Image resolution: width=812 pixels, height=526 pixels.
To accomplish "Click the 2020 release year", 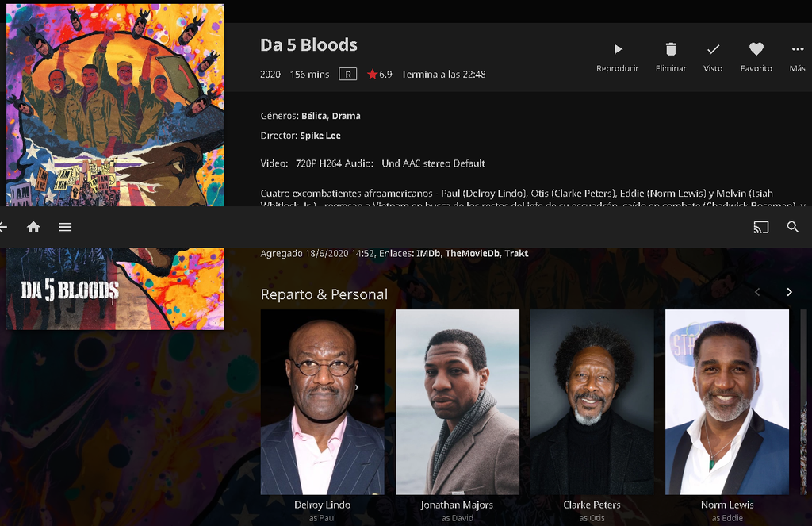I will point(270,74).
